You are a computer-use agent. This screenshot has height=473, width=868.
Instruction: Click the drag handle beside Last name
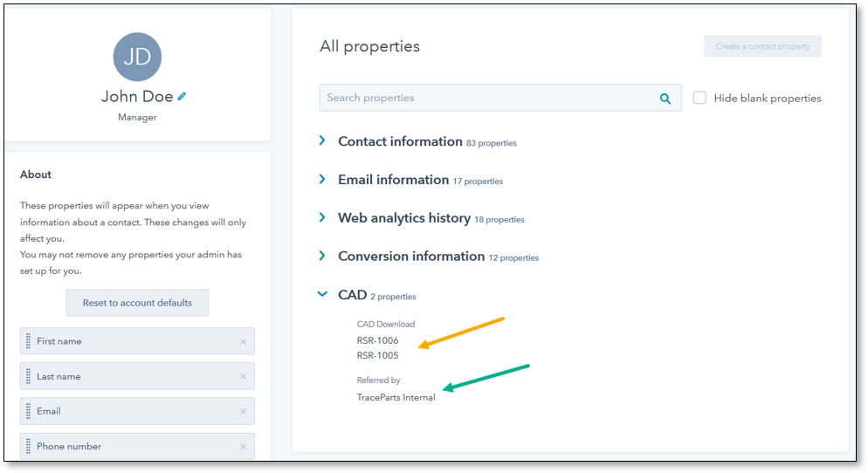(28, 376)
